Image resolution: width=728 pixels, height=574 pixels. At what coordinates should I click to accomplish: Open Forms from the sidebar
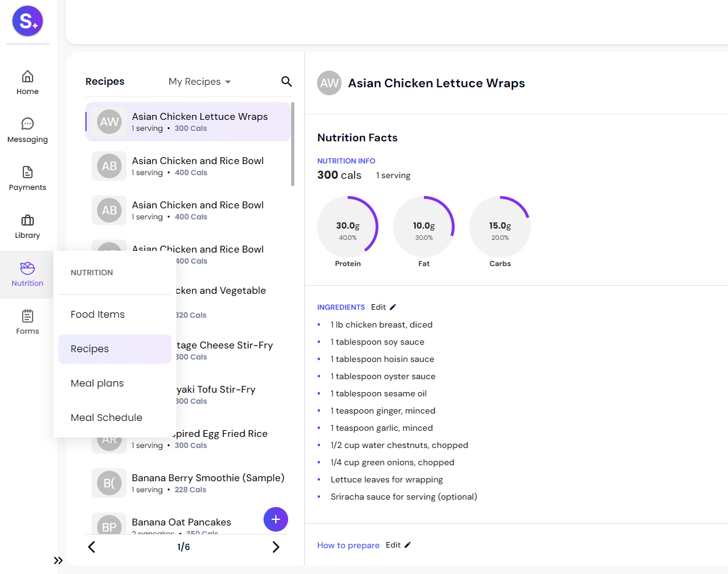(x=27, y=321)
